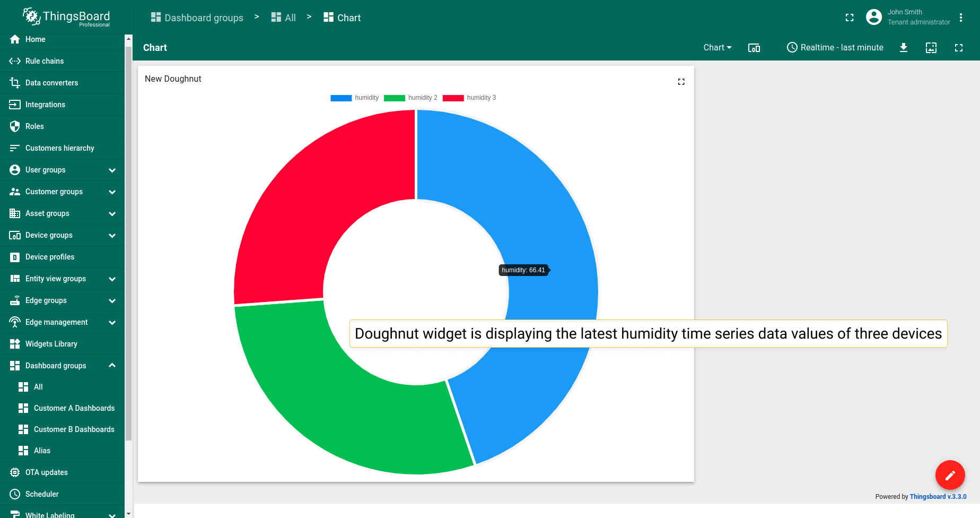Image resolution: width=980 pixels, height=518 pixels.
Task: Expand New Doughnut widget to fullscreen
Action: (x=681, y=82)
